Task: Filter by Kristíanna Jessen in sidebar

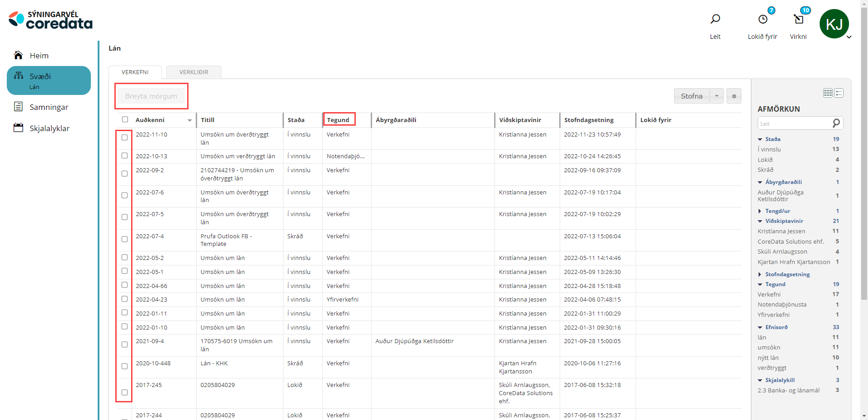Action: tap(781, 231)
